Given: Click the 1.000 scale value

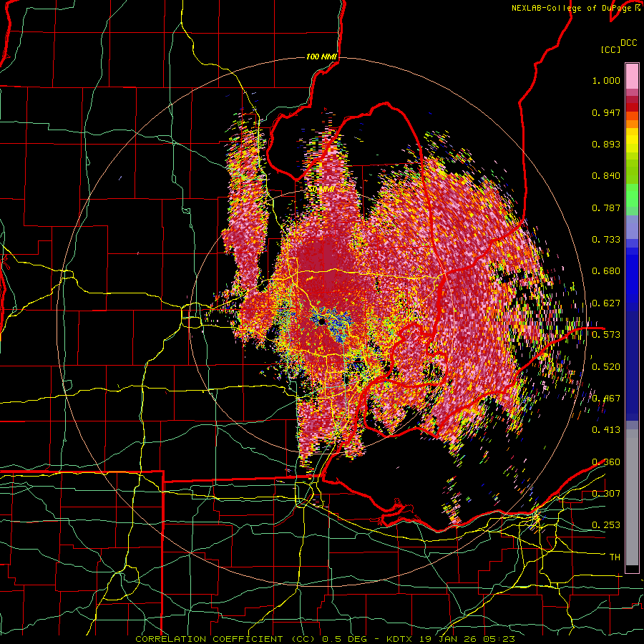Looking at the screenshot, I should click(606, 80).
